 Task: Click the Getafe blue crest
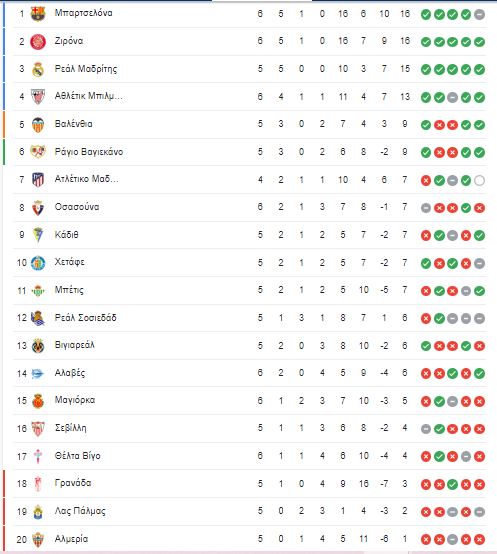pos(38,263)
